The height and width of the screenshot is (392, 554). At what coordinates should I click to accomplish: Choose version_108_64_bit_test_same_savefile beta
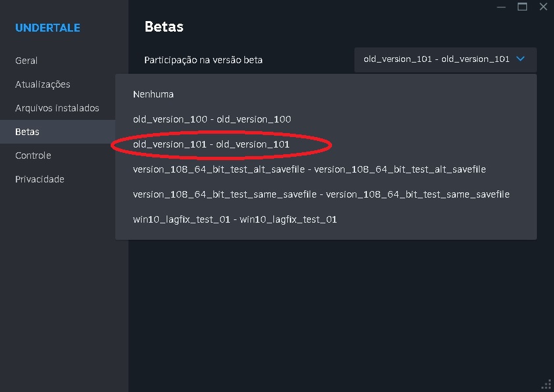point(321,194)
